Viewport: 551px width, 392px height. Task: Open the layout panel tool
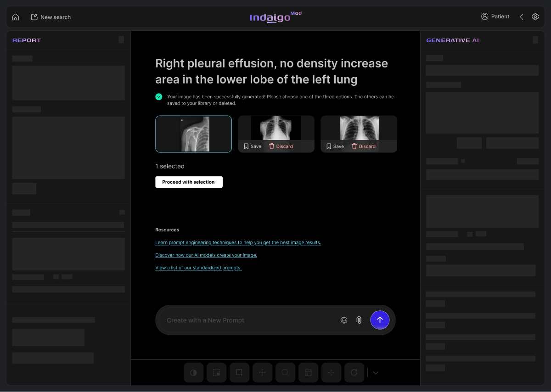(x=309, y=373)
